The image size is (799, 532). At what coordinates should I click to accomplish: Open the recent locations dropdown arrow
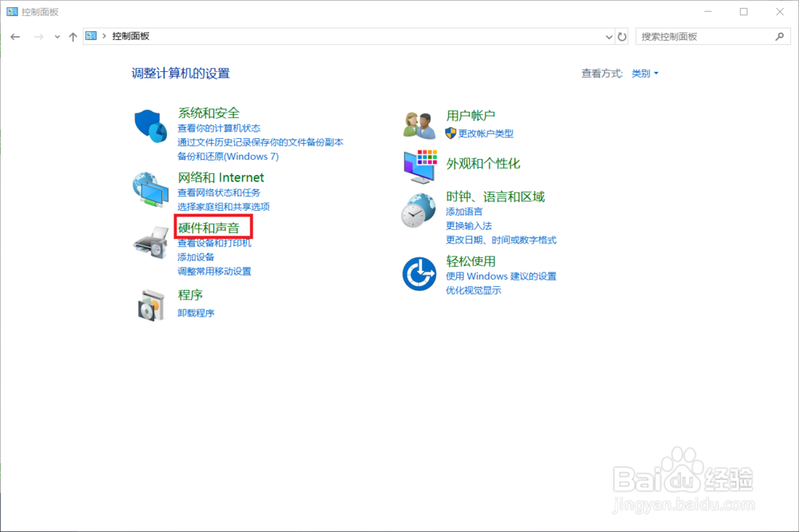(x=57, y=37)
